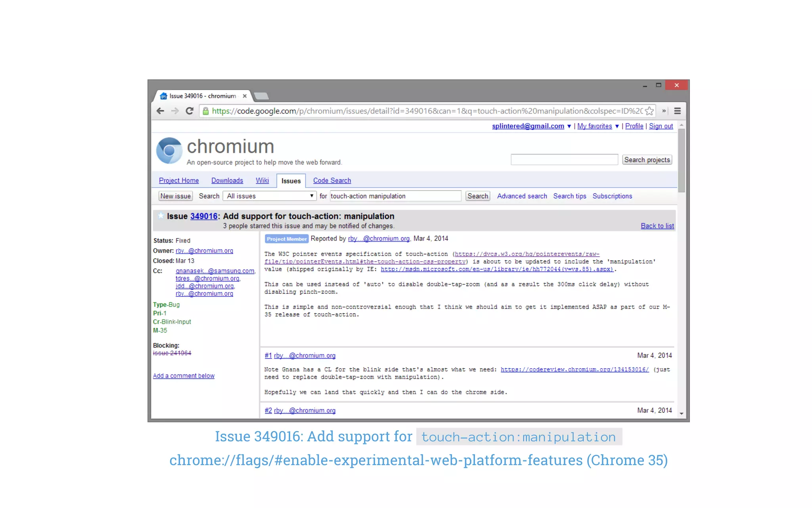
Task: Click the Search projects button
Action: pyautogui.click(x=647, y=160)
